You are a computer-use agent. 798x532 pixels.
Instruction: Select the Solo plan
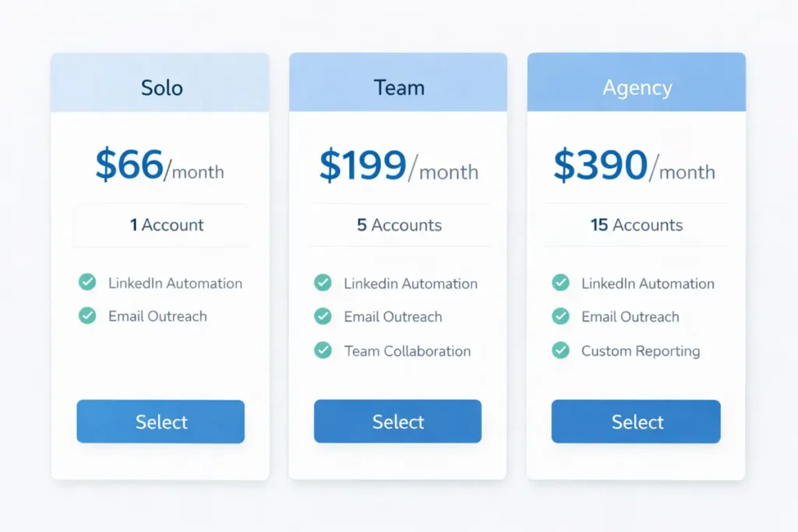point(161,421)
